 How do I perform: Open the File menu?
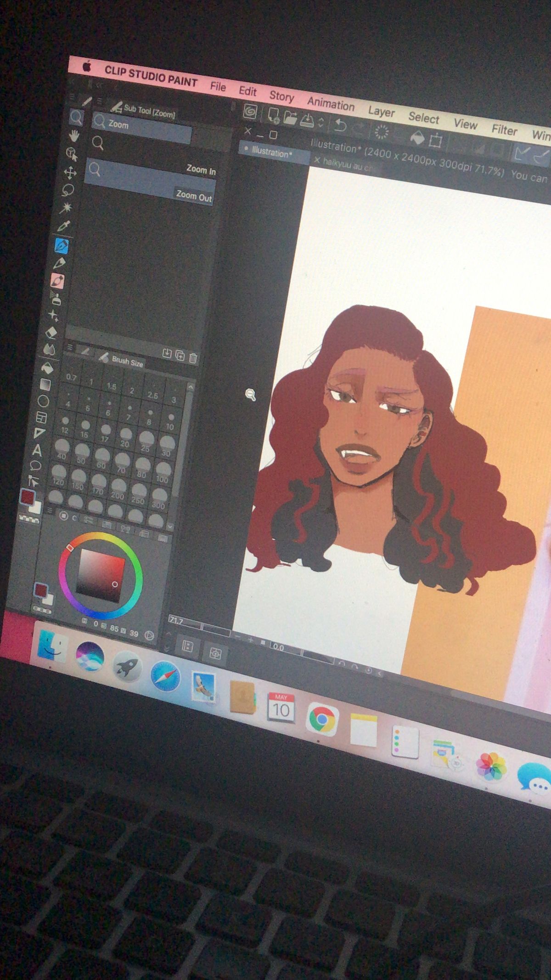(x=218, y=86)
